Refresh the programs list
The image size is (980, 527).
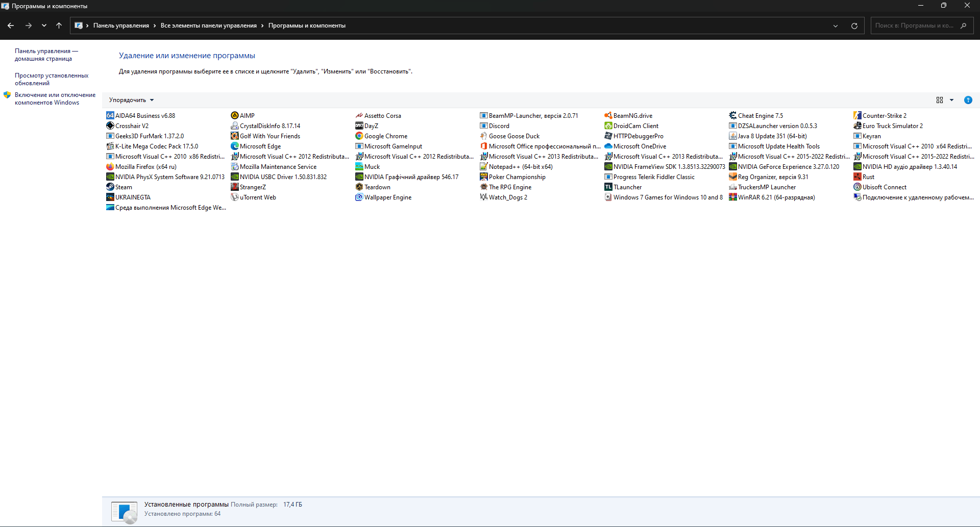coord(854,26)
